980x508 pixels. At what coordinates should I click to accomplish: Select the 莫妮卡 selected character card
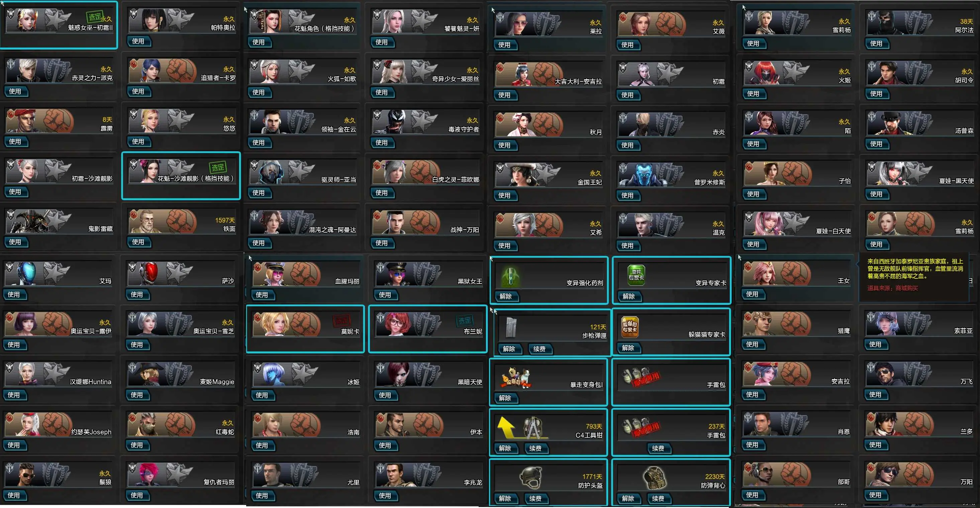(x=305, y=329)
